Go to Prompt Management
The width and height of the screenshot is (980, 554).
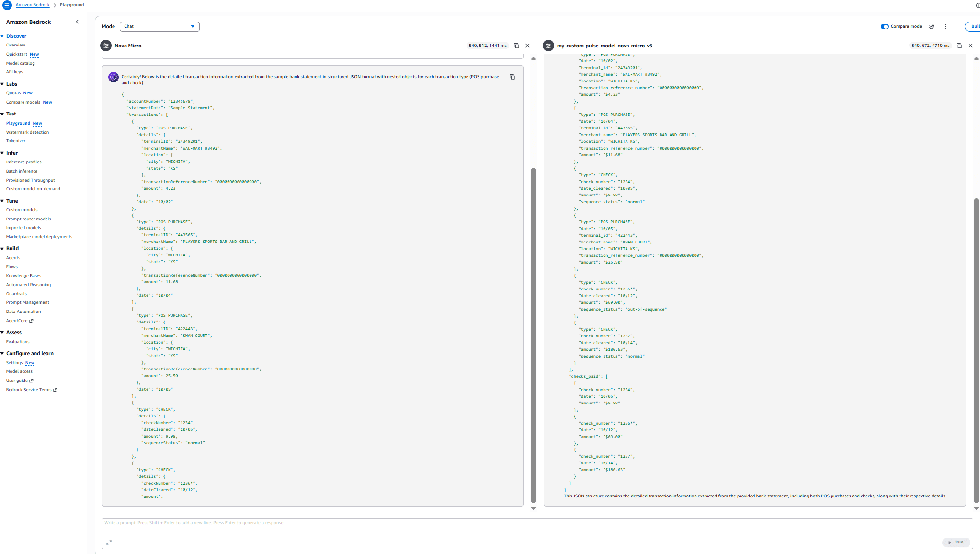pos(28,303)
